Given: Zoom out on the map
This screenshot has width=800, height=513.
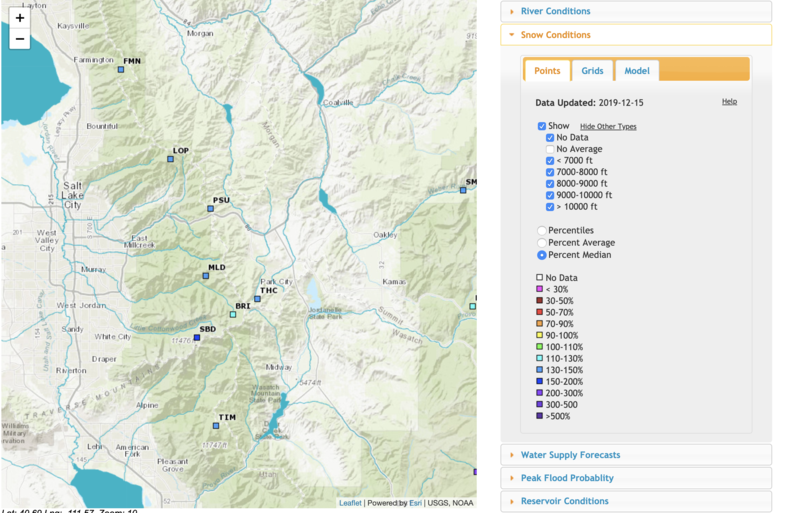Looking at the screenshot, I should 19,39.
